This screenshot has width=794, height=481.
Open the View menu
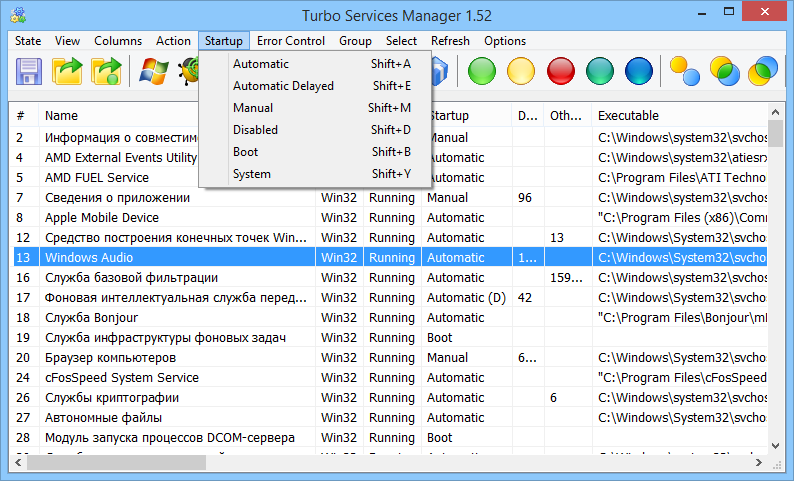coord(67,41)
